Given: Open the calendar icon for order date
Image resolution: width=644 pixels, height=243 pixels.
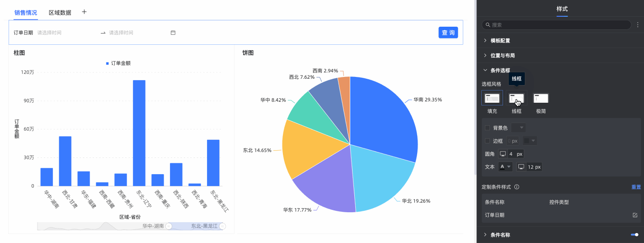Looking at the screenshot, I should coord(173,33).
